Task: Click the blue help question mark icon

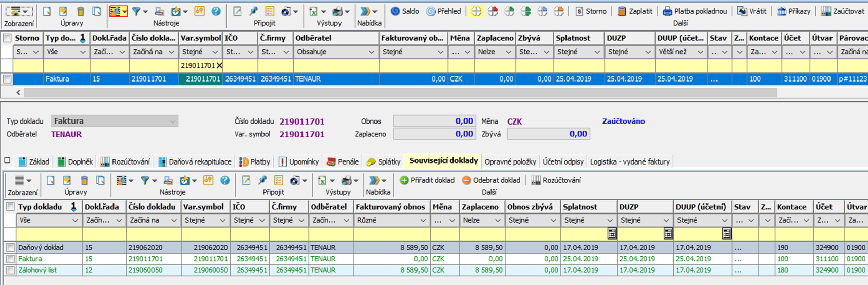Action: tap(216, 11)
